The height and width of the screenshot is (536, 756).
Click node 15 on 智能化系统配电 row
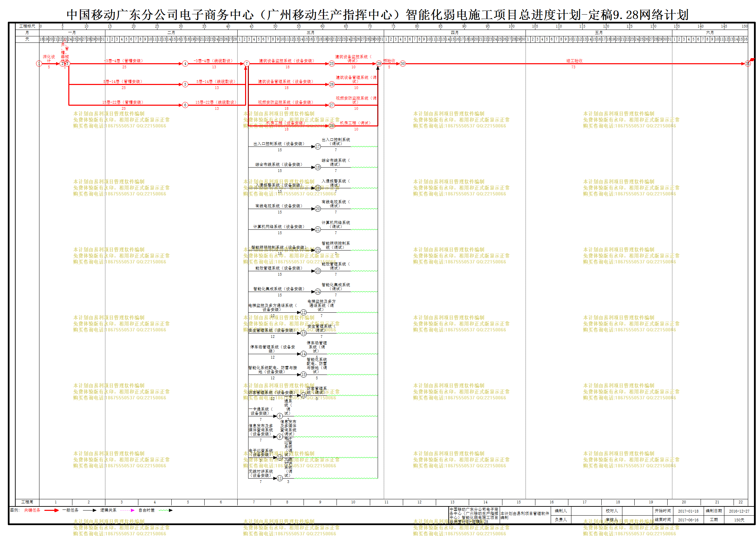point(304,375)
